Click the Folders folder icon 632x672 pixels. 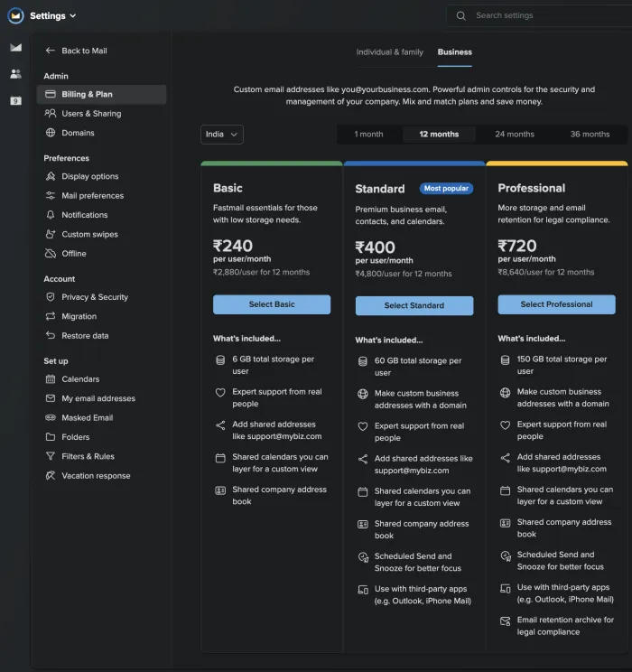click(51, 437)
